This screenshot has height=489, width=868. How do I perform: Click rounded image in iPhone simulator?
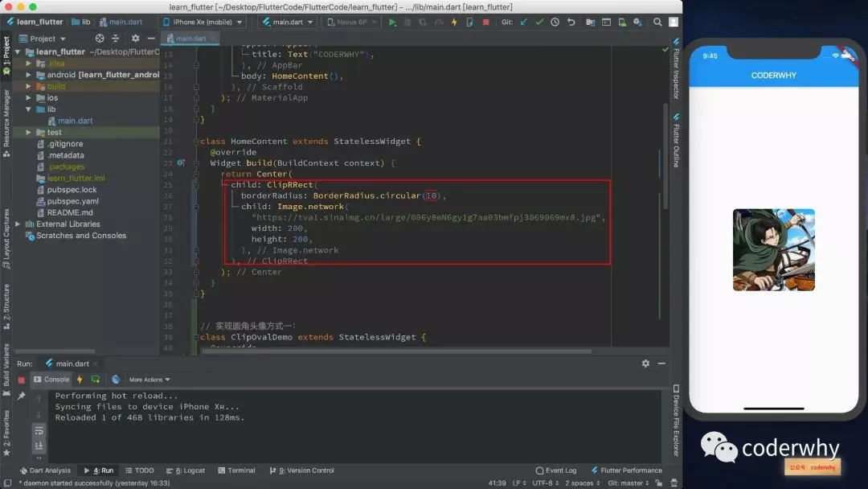(773, 250)
